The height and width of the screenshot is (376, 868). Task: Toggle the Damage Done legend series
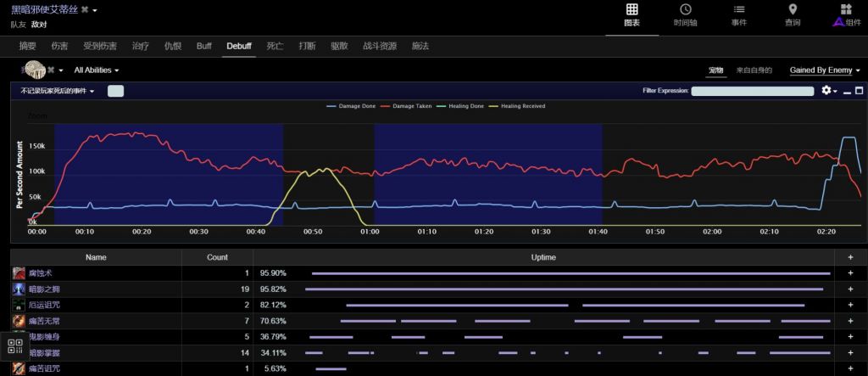pos(356,106)
